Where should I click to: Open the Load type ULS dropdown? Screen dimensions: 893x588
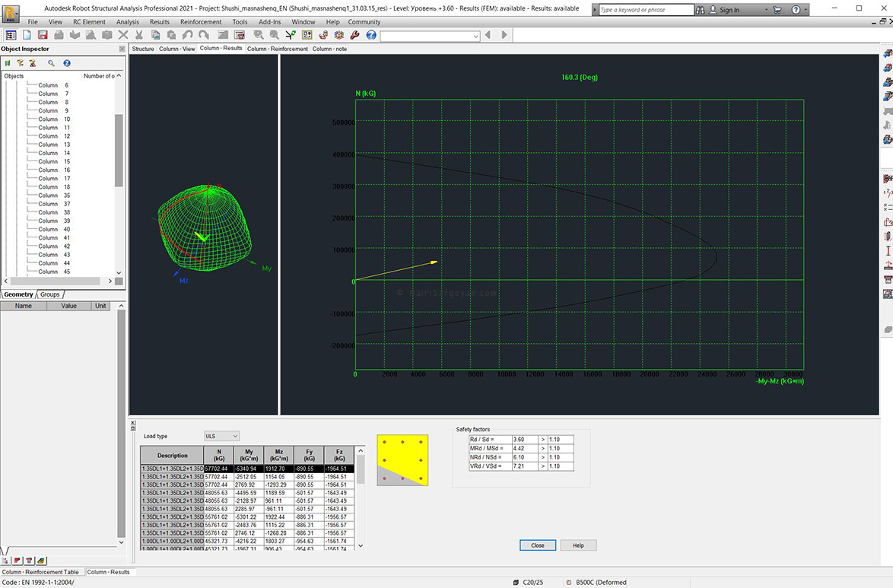tap(234, 437)
